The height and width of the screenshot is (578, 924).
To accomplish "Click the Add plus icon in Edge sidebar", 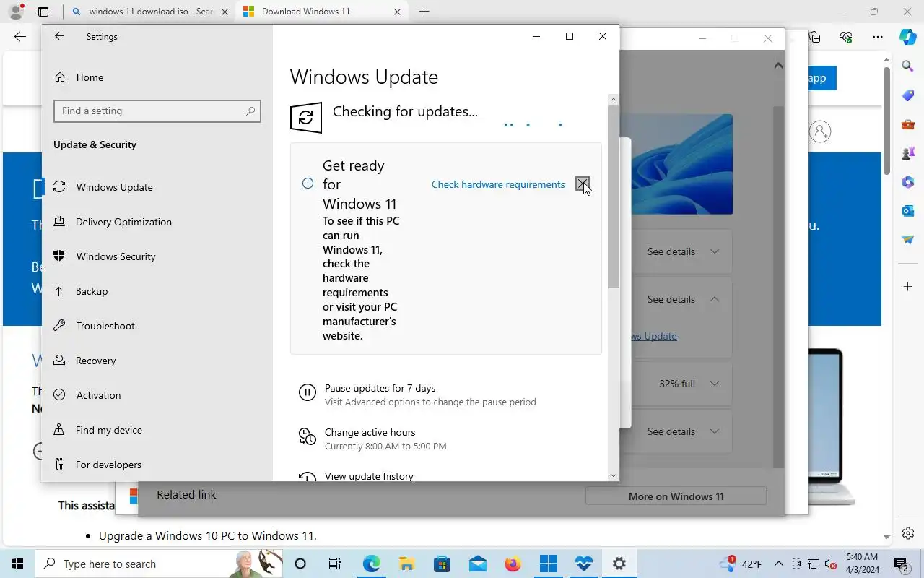I will [907, 287].
